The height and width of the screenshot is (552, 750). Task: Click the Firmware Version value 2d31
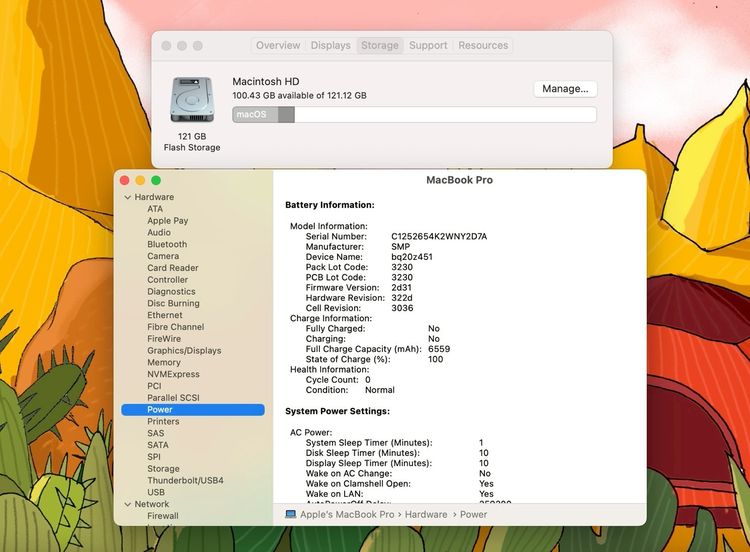401,287
